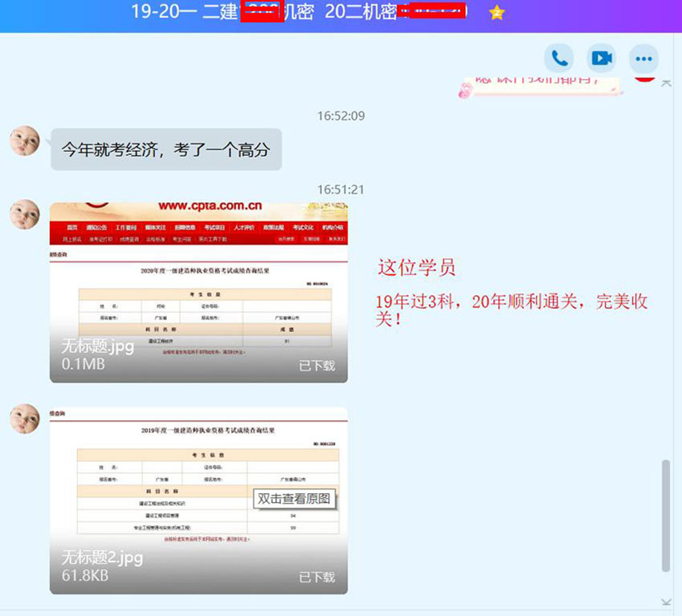Click 已下载 on the 无标题.jpg image

(317, 366)
